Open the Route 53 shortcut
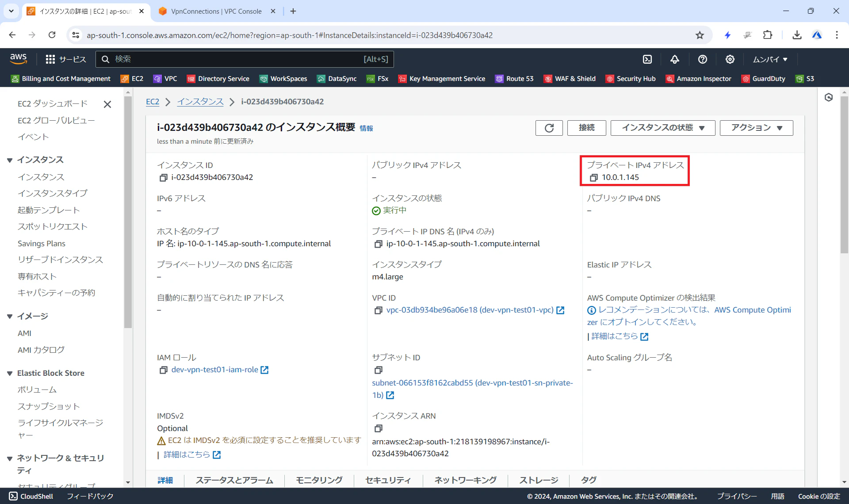 click(x=514, y=79)
